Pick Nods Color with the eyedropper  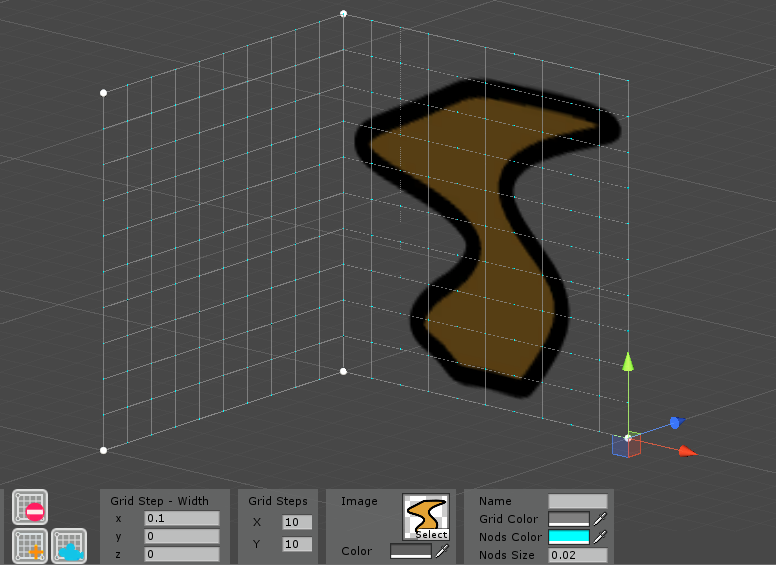600,537
